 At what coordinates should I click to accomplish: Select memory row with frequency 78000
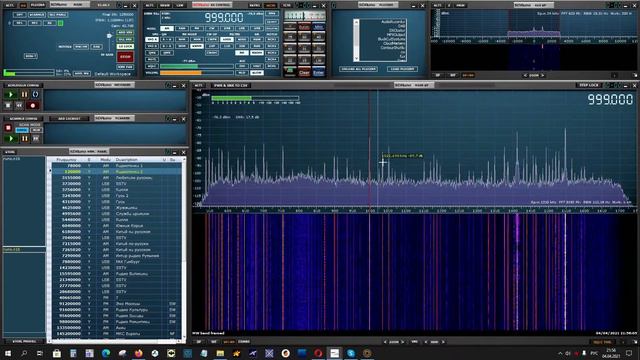pyautogui.click(x=116, y=166)
